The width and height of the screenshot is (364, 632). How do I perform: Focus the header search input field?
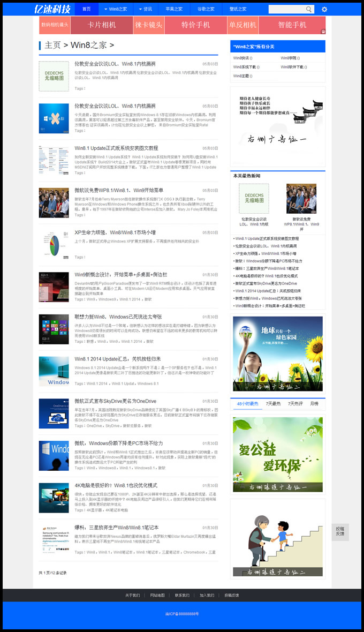point(287,9)
